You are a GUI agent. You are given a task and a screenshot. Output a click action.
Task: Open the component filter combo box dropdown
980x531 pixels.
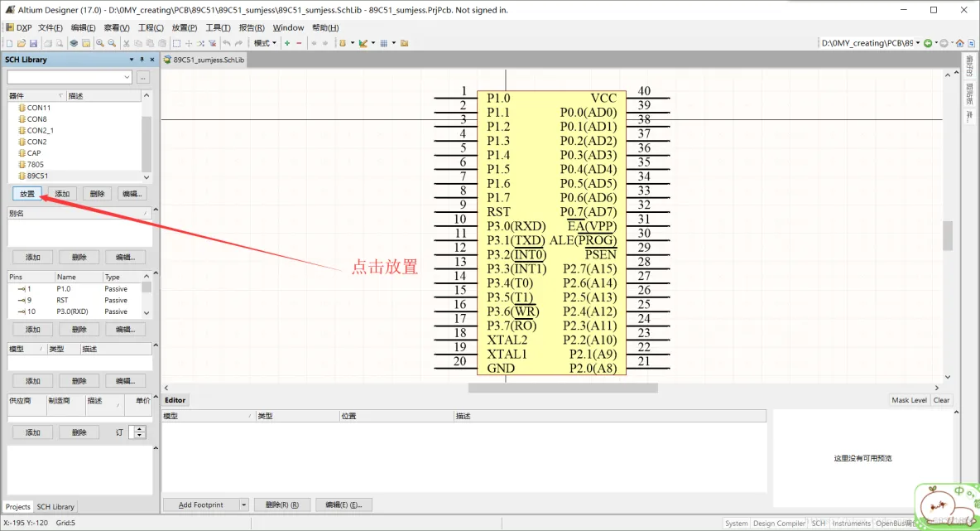[127, 77]
